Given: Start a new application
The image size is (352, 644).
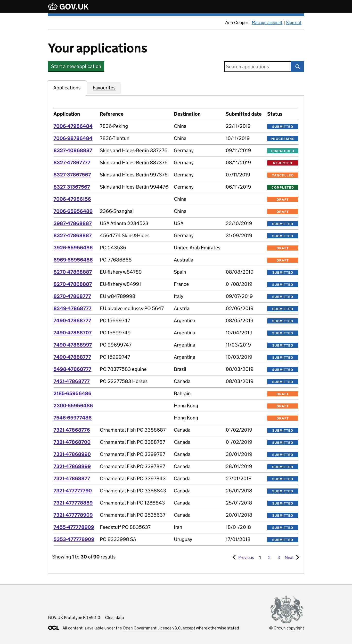Looking at the screenshot, I should (x=76, y=67).
